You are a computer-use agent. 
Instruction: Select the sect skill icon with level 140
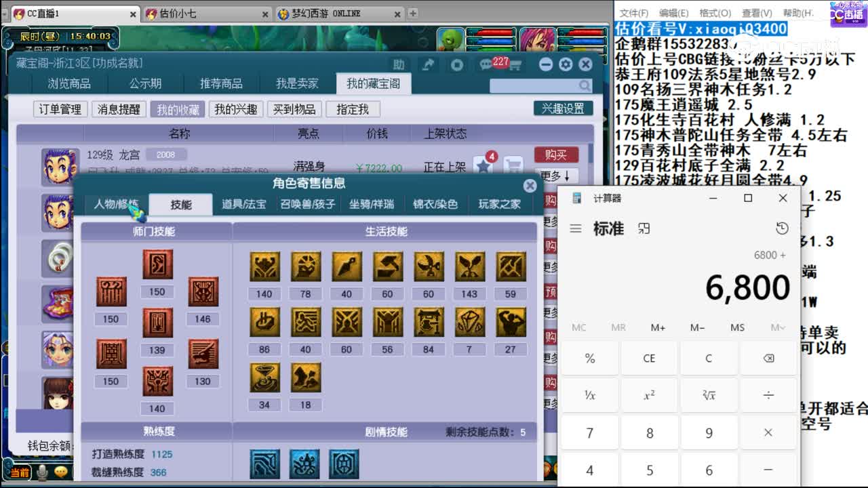[157, 382]
